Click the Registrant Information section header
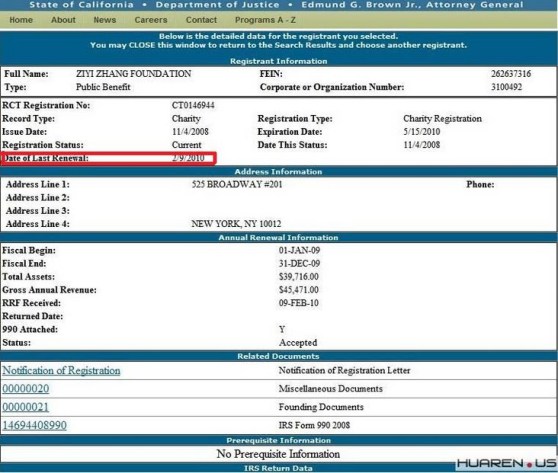558x473 pixels. tap(279, 61)
